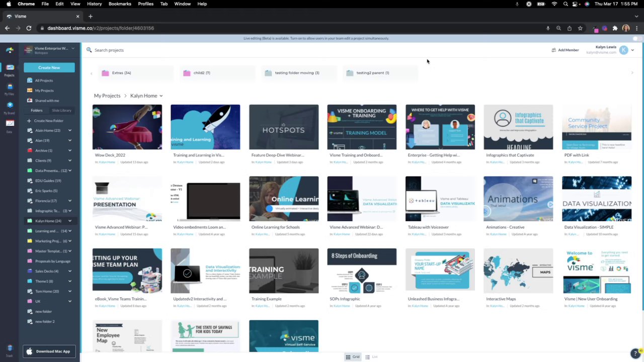Click the Chrome share icon in address bar
This screenshot has height=362, width=644.
click(x=570, y=28)
